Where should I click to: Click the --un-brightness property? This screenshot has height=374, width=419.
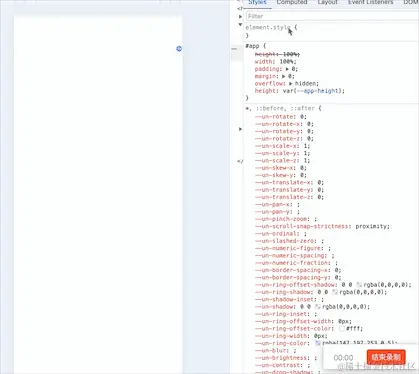point(282,358)
